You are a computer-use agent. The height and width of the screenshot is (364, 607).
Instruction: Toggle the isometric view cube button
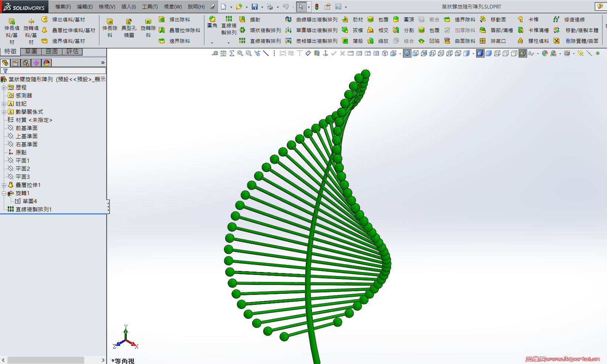407,54
